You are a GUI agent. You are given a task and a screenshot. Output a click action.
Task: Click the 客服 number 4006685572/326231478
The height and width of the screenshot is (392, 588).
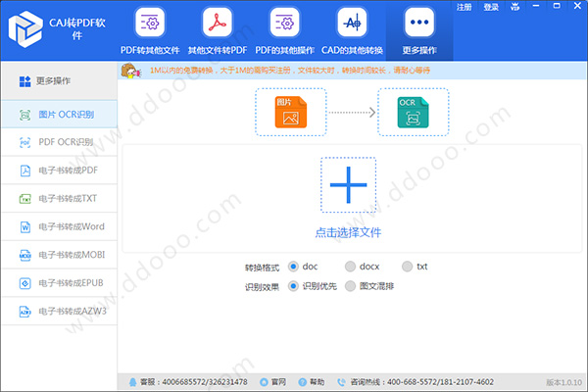tap(205, 382)
